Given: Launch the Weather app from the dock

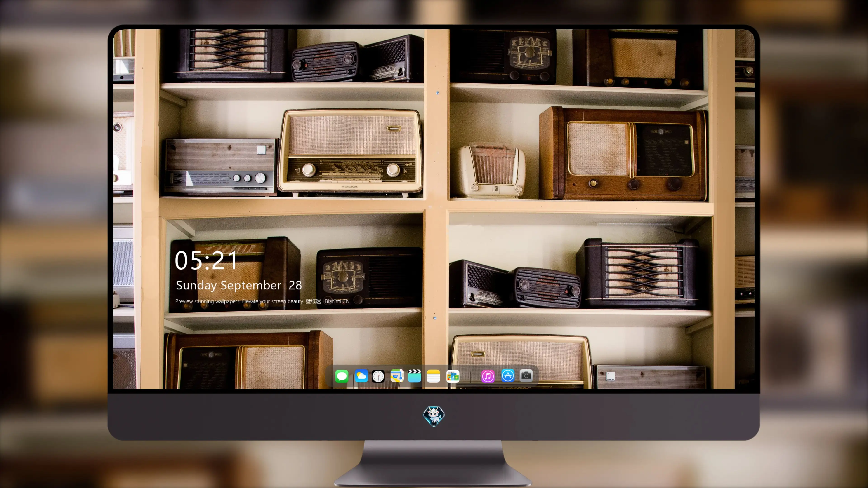Looking at the screenshot, I should point(361,376).
